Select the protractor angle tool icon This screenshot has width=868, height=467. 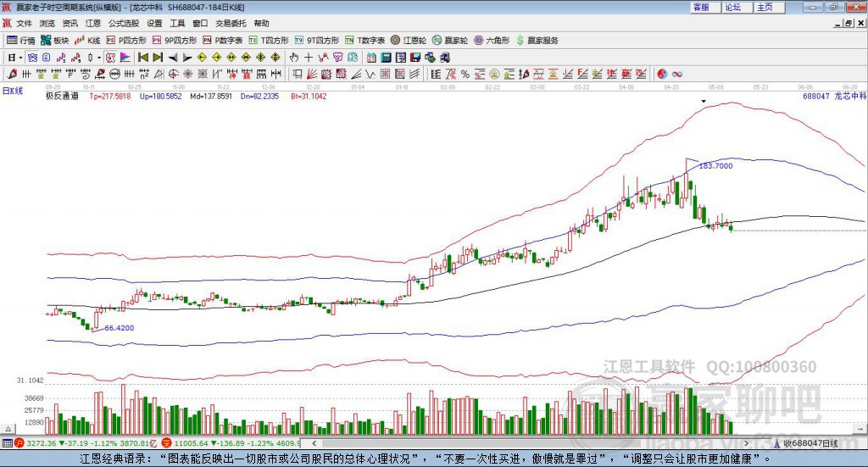tap(159, 74)
